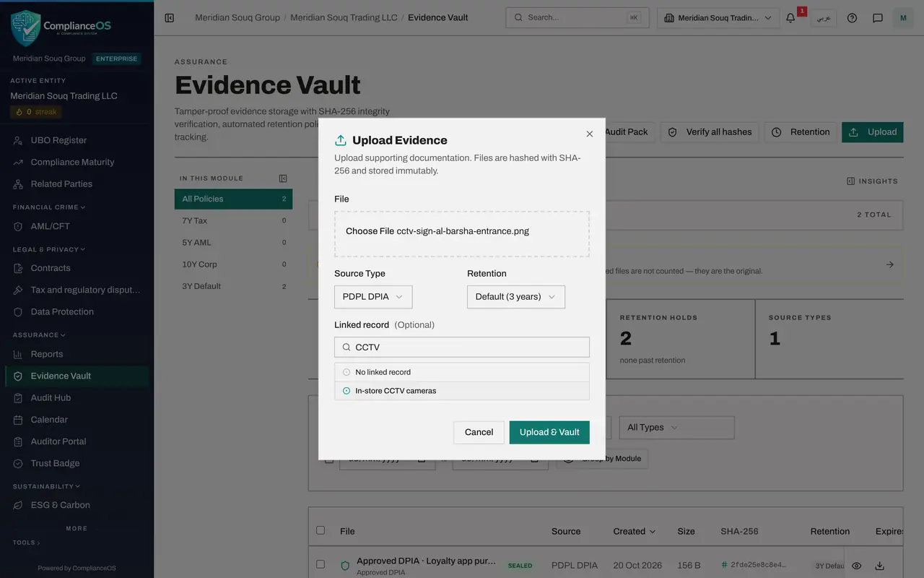Open notifications bell
The image size is (924, 578).
(790, 18)
